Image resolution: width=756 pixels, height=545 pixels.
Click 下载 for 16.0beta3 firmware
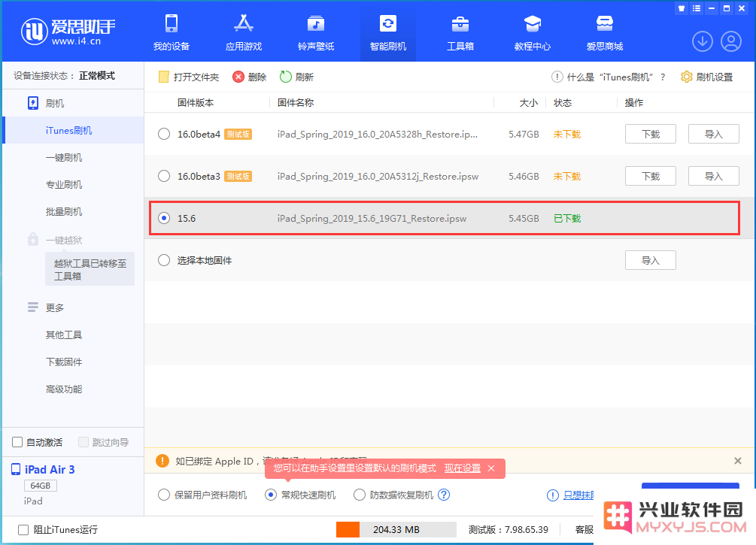pos(651,176)
